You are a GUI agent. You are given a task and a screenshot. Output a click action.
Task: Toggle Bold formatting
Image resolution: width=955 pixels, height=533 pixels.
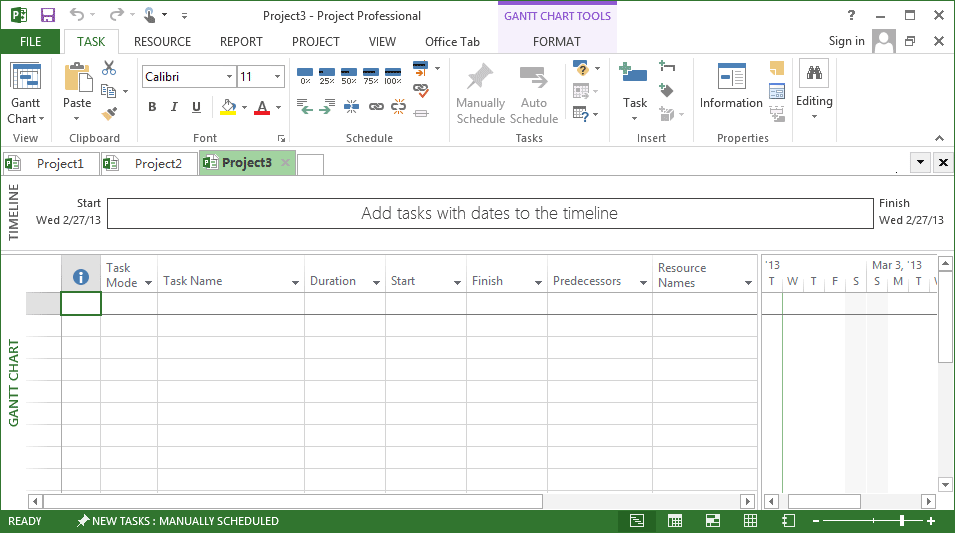pyautogui.click(x=152, y=107)
